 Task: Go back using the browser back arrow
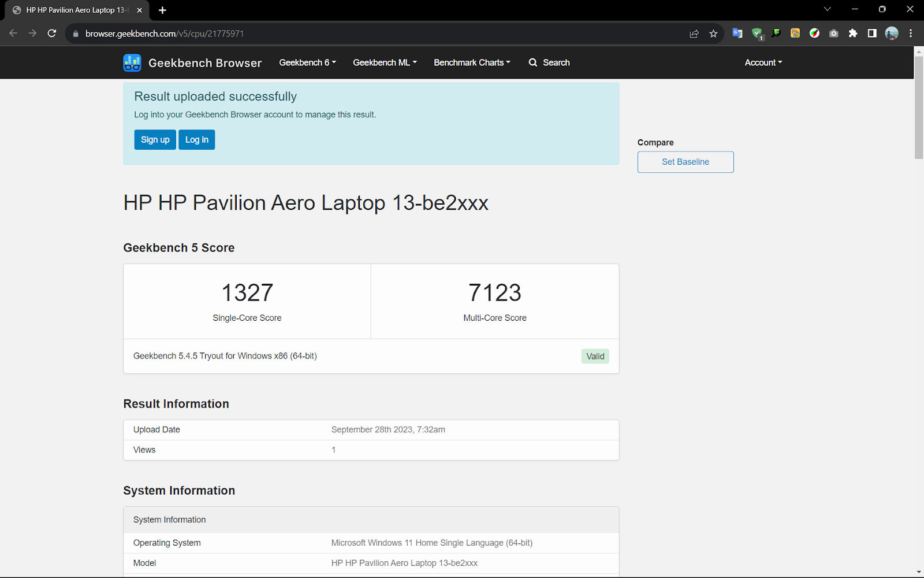point(13,34)
